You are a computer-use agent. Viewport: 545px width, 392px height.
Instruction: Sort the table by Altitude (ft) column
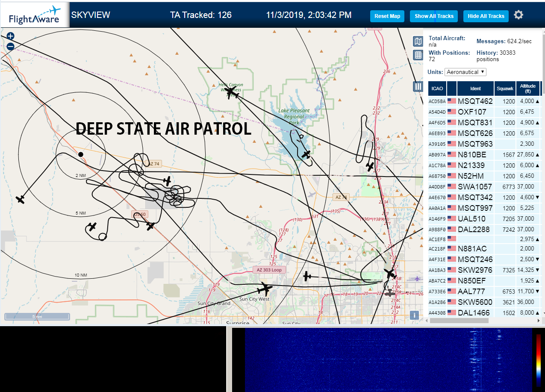528,88
